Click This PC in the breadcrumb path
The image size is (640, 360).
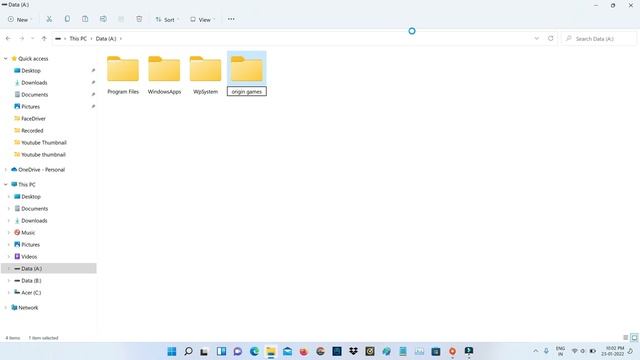coord(78,38)
